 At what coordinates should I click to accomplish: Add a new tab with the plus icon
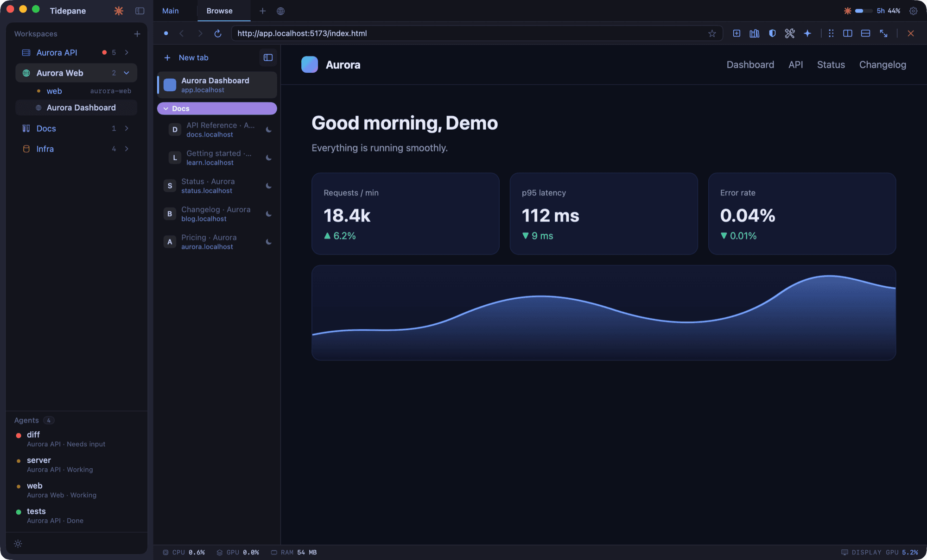click(x=262, y=11)
